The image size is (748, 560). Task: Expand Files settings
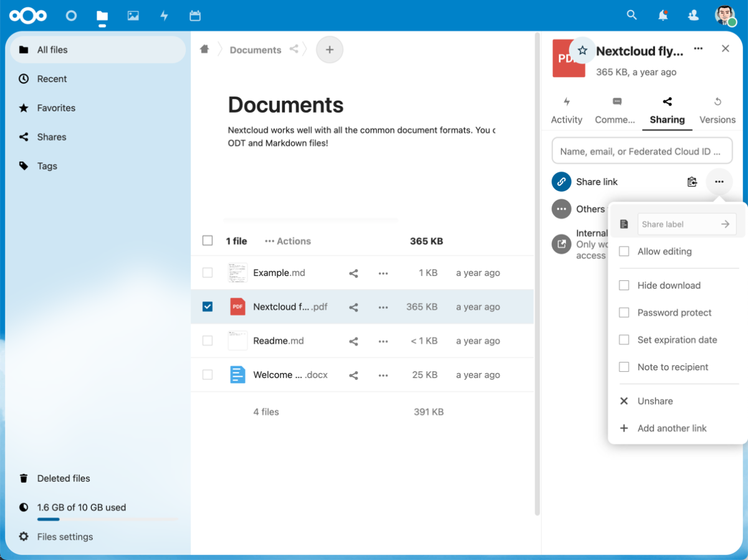point(56,537)
